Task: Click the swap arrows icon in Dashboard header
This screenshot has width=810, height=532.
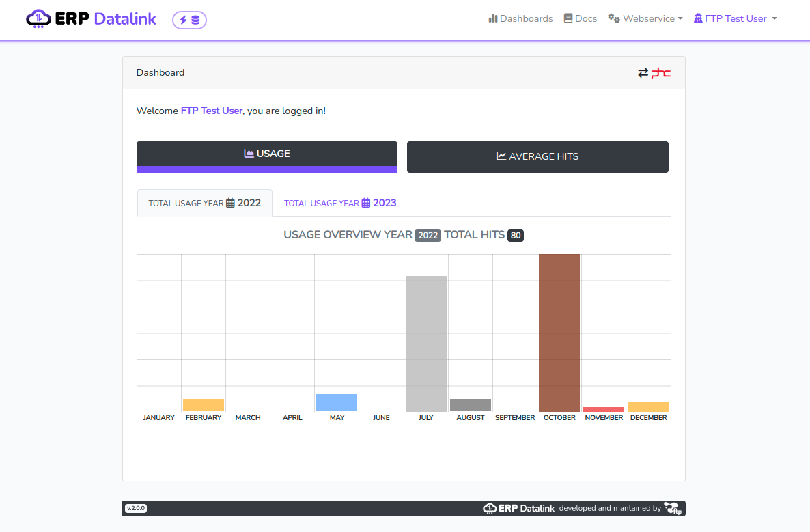Action: pyautogui.click(x=643, y=73)
